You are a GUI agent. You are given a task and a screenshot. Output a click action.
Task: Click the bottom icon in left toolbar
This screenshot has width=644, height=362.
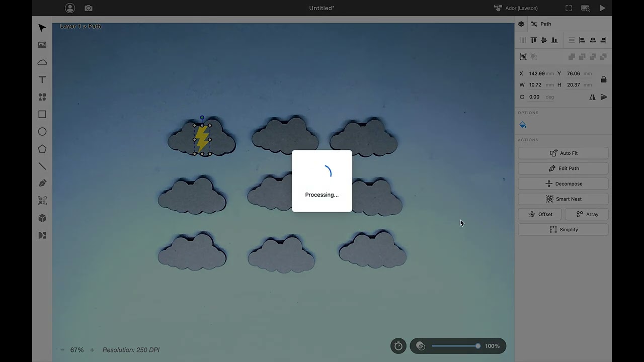tap(42, 235)
